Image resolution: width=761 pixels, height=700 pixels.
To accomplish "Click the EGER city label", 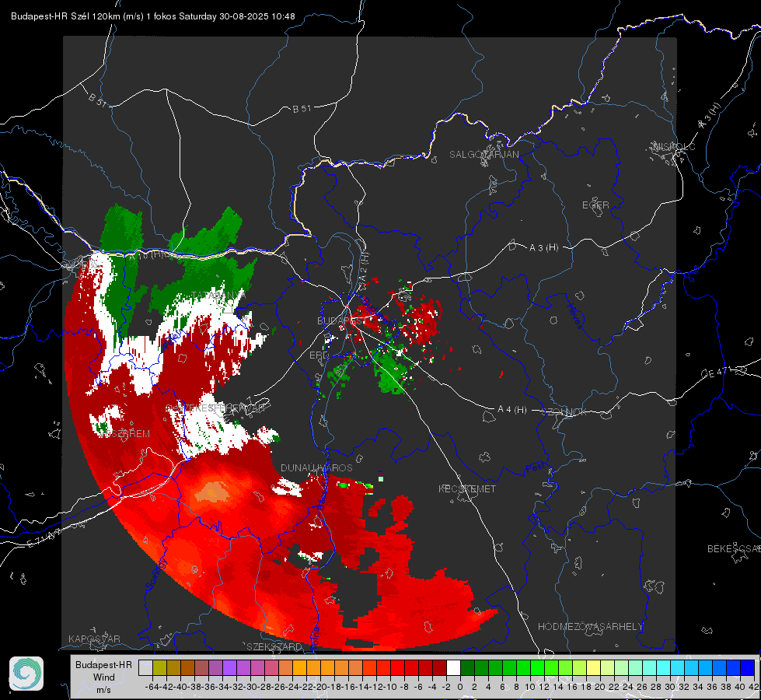I will (595, 205).
